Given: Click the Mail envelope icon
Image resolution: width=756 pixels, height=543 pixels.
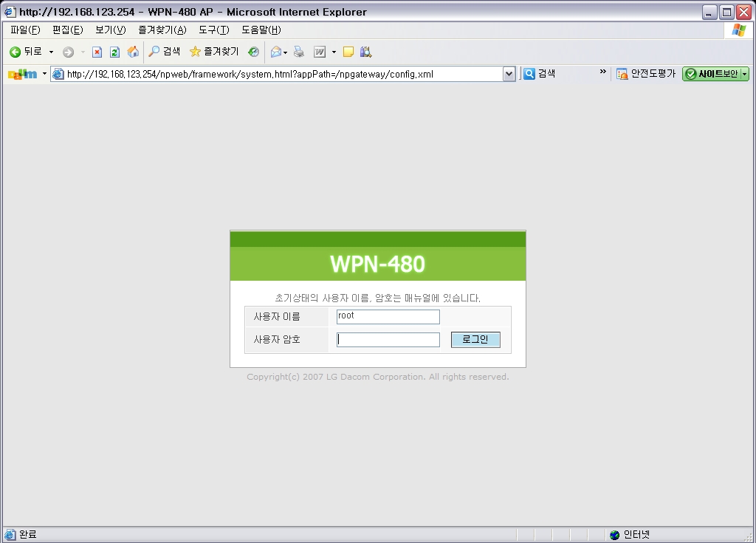Looking at the screenshot, I should tap(276, 52).
